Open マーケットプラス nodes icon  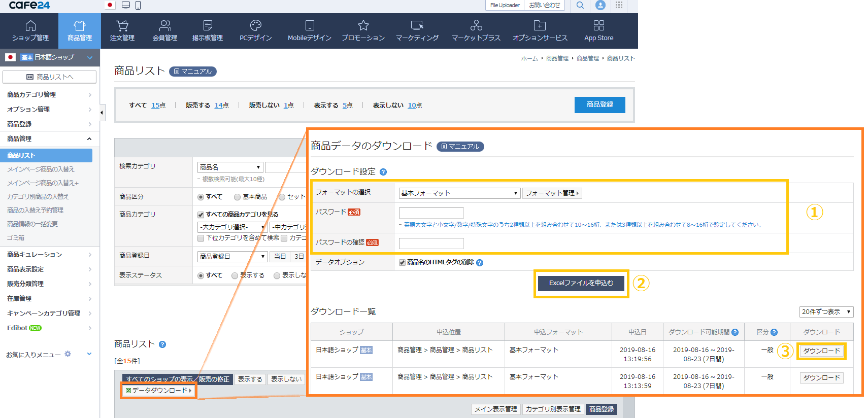tap(476, 25)
